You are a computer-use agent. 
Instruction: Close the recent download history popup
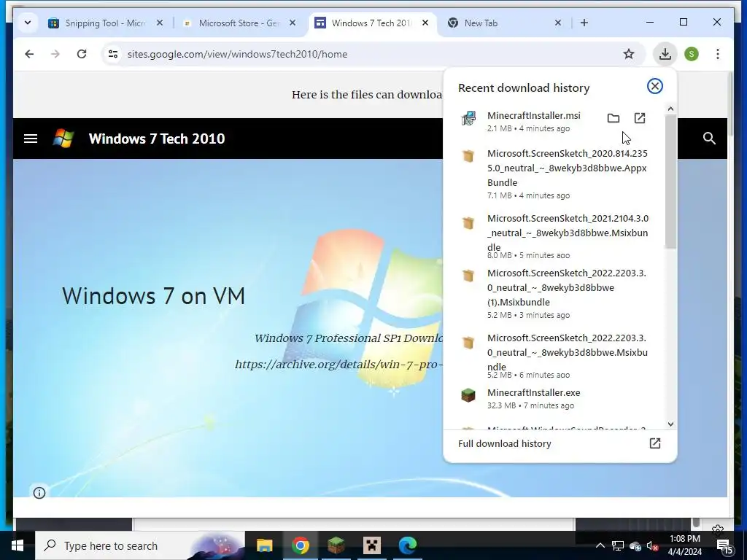point(654,86)
